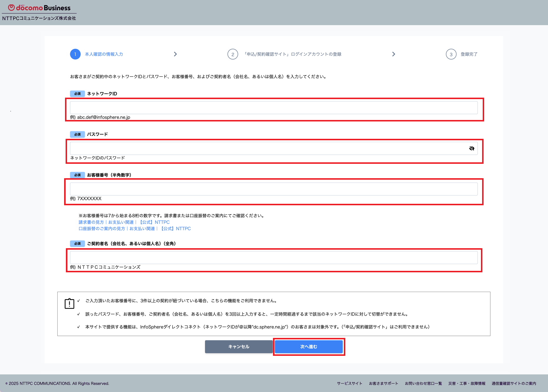
Task: Open お問い合わせ窓口一覧 footer link
Action: [x=423, y=383]
